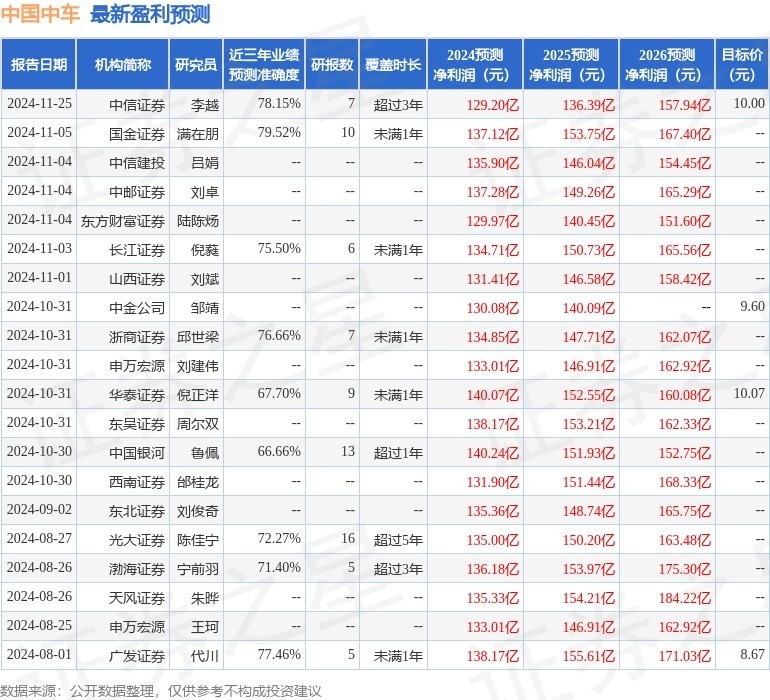Click the date 2024-11-25
Screen dimensions: 770x700
39,104
